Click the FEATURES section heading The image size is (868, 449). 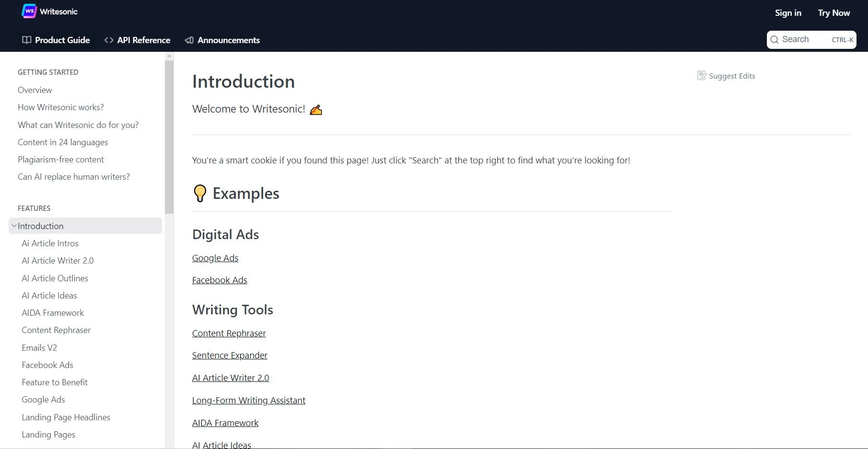coord(34,208)
